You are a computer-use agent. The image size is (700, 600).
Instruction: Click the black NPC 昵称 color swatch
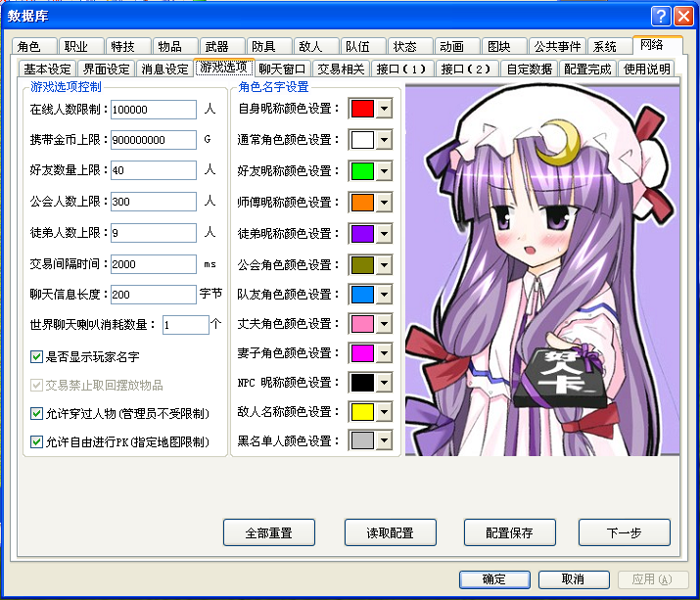click(362, 383)
